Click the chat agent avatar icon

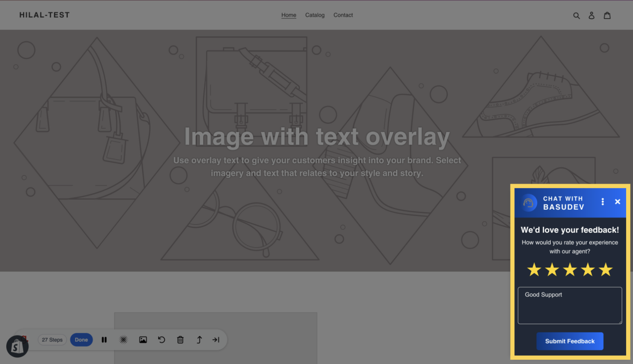529,203
